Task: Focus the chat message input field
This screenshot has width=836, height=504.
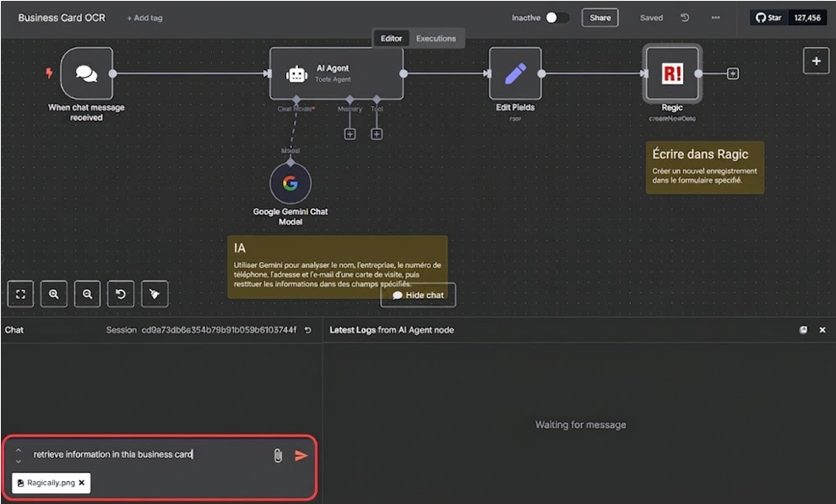Action: coord(149,454)
